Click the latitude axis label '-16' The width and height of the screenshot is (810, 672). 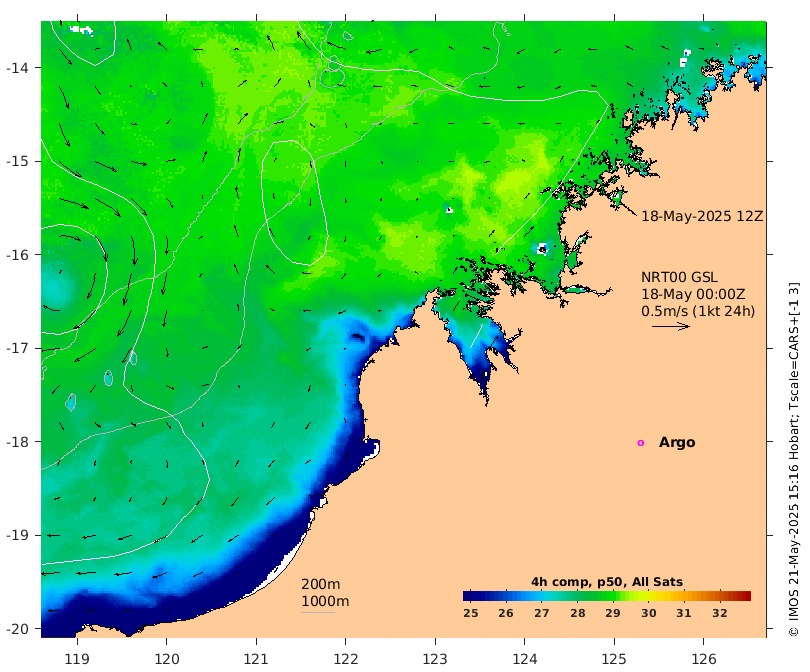point(17,255)
